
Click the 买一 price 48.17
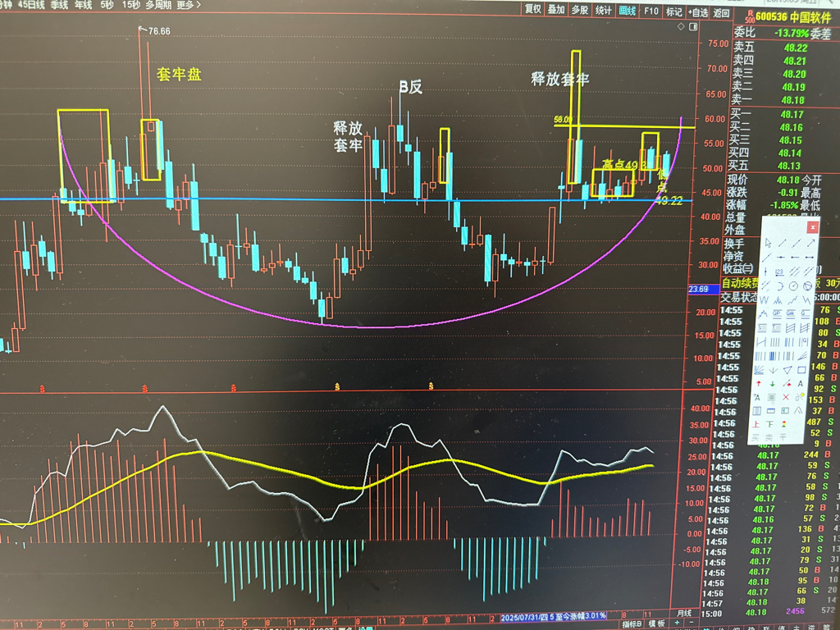click(792, 114)
